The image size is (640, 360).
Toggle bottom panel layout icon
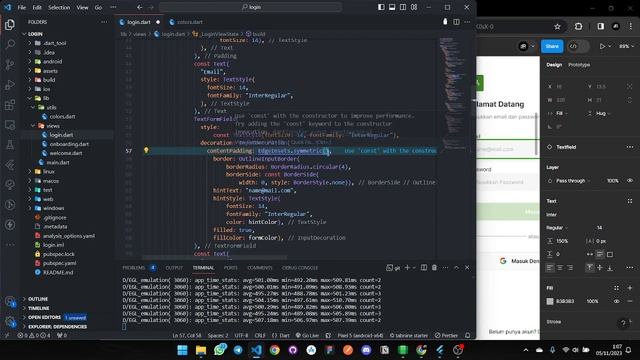pos(392,7)
